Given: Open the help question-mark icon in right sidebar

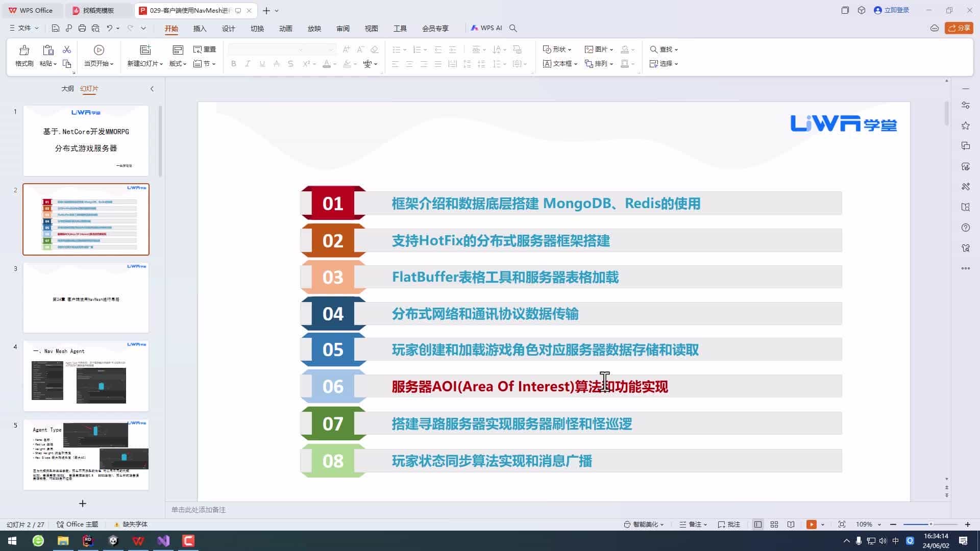Looking at the screenshot, I should [x=965, y=228].
